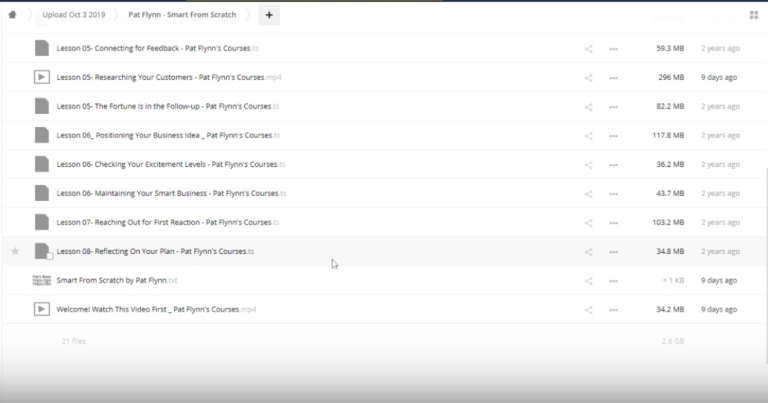This screenshot has height=403, width=768.
Task: Click the plus button in breadcrumb bar
Action: click(269, 15)
